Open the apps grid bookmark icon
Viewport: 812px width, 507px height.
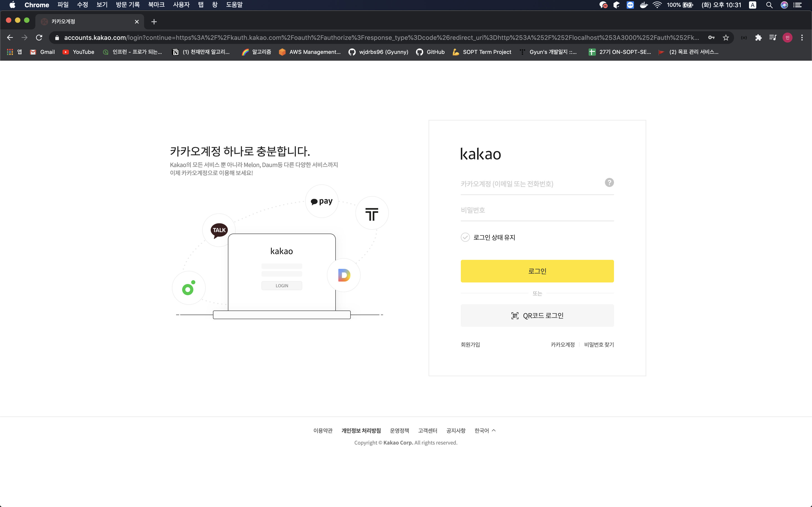(x=10, y=52)
